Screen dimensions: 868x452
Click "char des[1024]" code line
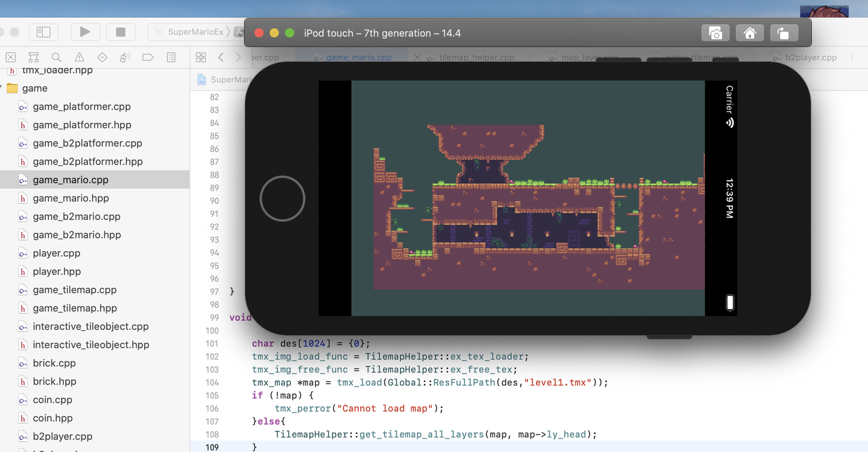click(x=311, y=344)
